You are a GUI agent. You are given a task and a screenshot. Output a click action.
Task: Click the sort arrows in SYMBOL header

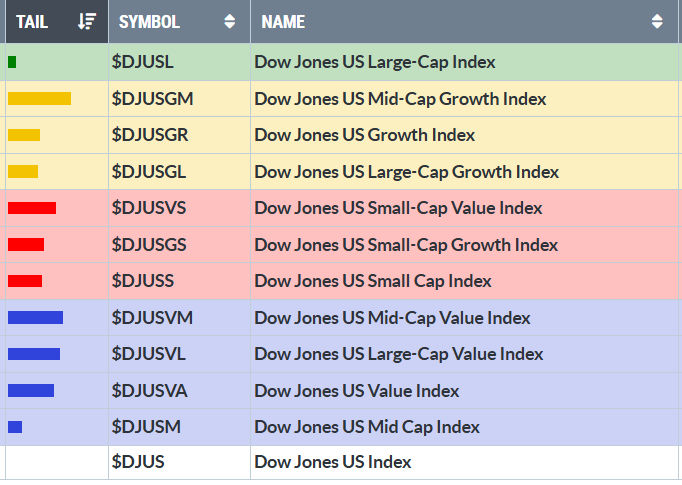[230, 21]
